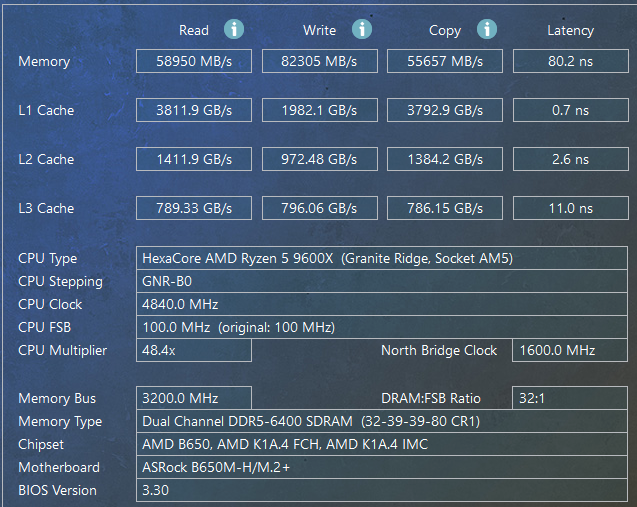
Task: Click the DRAM:FSB Ratio value 32:1
Action: [x=570, y=398]
